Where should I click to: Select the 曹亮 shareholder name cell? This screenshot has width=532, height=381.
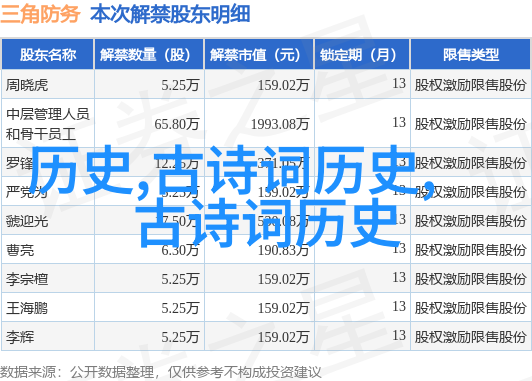pos(20,250)
